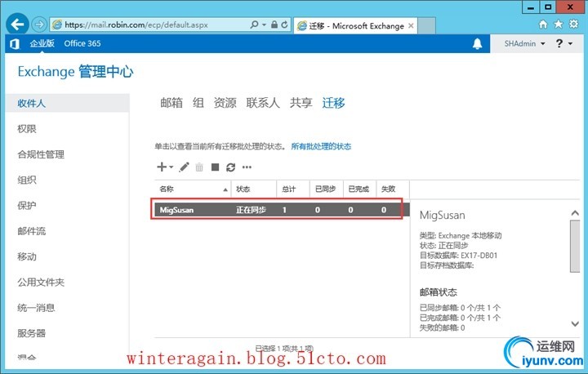588x374 pixels.
Task: Open the browser tools gear icon
Action: pyautogui.click(x=573, y=24)
